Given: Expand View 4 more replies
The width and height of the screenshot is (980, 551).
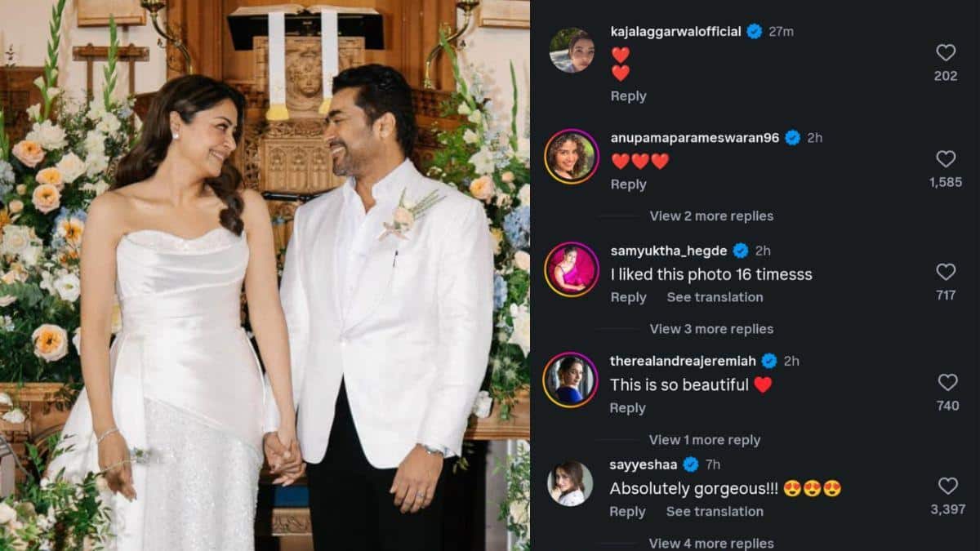Looking at the screenshot, I should 711,543.
